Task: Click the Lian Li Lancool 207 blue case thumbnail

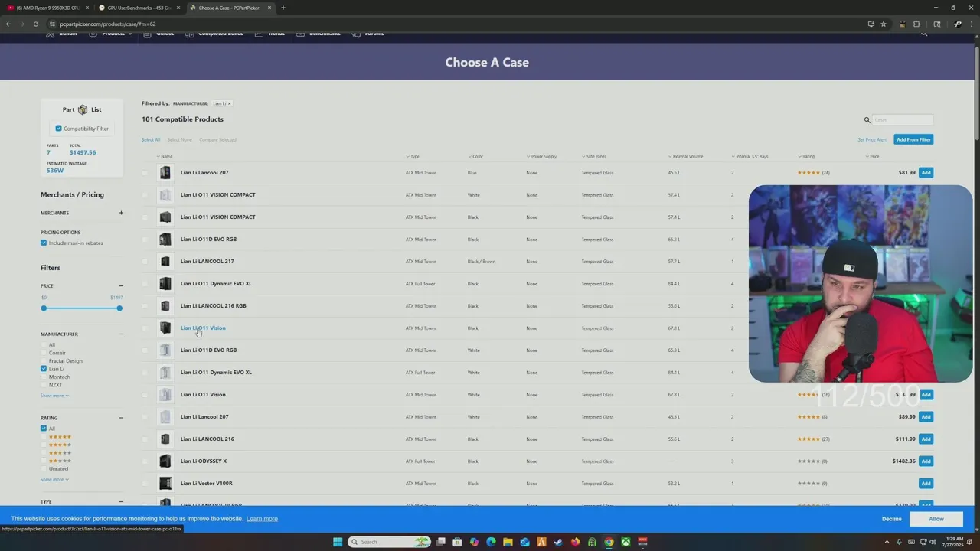Action: click(165, 173)
